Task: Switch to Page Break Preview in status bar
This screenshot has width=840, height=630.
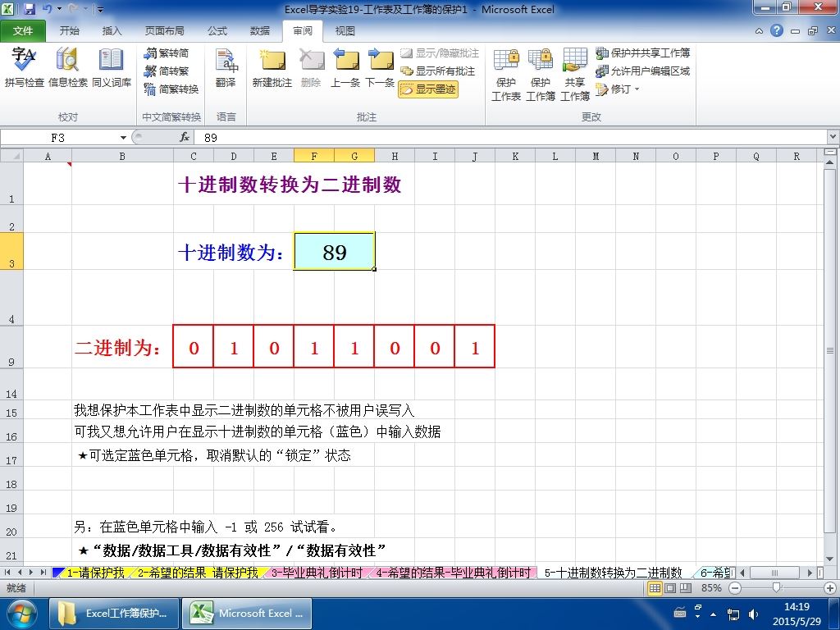Action: [685, 588]
